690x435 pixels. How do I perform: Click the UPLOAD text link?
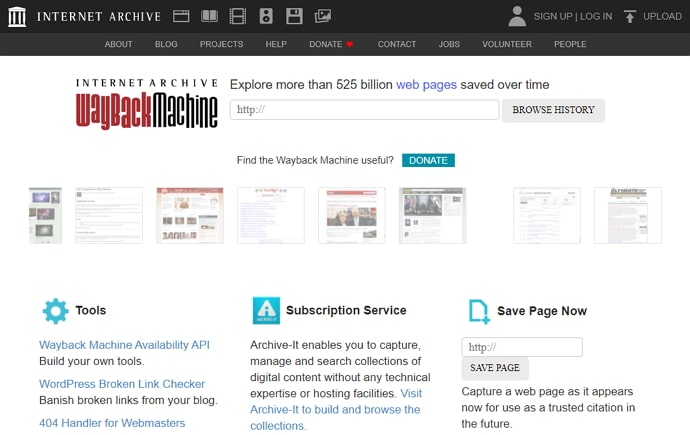click(662, 17)
